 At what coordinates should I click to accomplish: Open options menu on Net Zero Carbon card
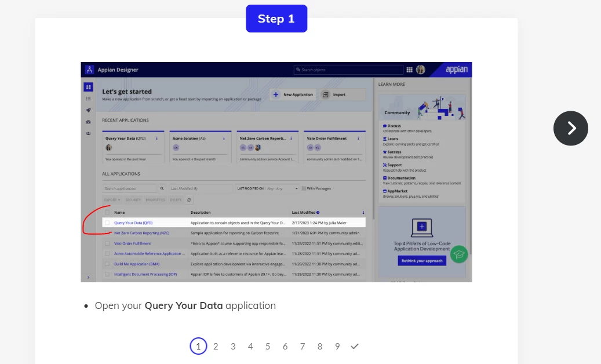(292, 139)
